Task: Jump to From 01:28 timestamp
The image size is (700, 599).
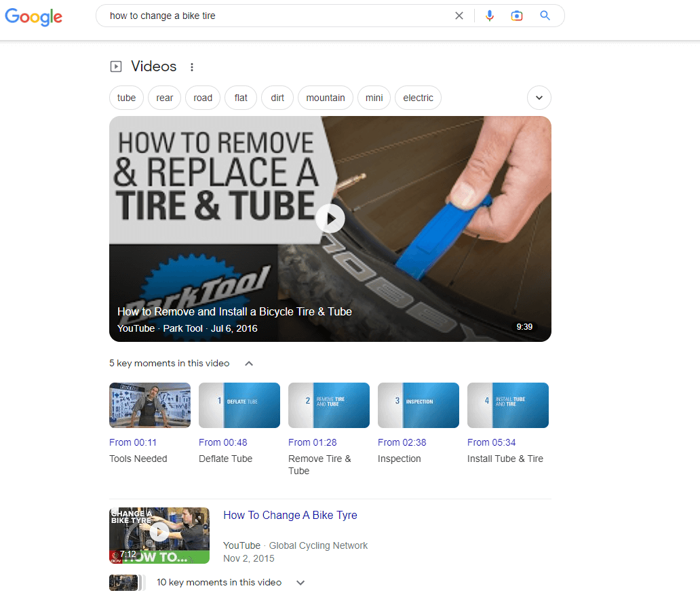Action: pos(313,442)
